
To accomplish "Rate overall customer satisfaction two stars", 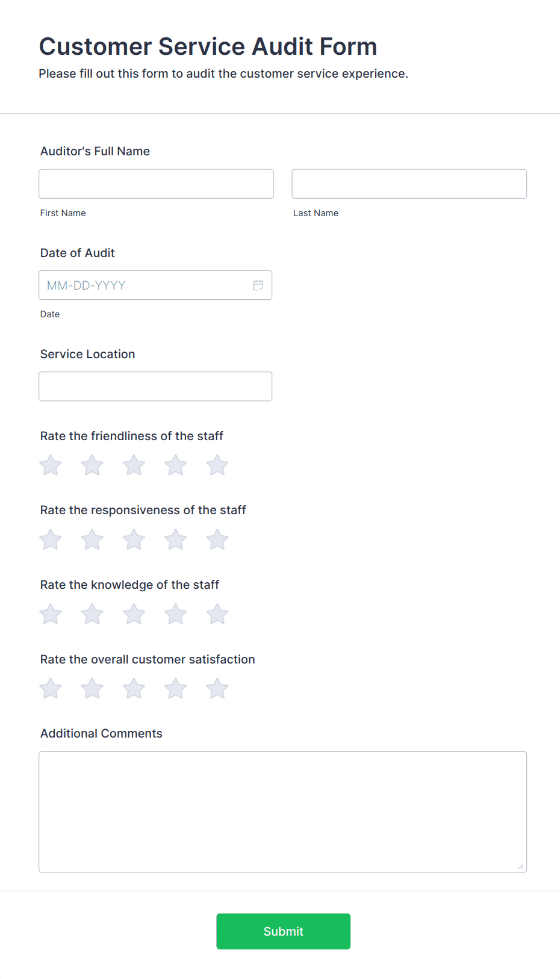I will (92, 688).
